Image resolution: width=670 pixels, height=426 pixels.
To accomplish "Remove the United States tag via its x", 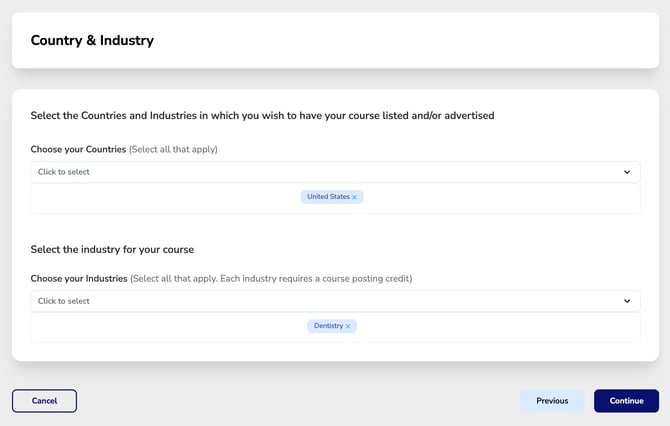I will (354, 198).
